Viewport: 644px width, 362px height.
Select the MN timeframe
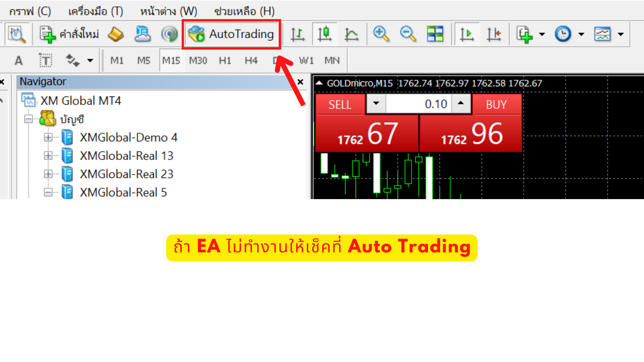pos(332,61)
